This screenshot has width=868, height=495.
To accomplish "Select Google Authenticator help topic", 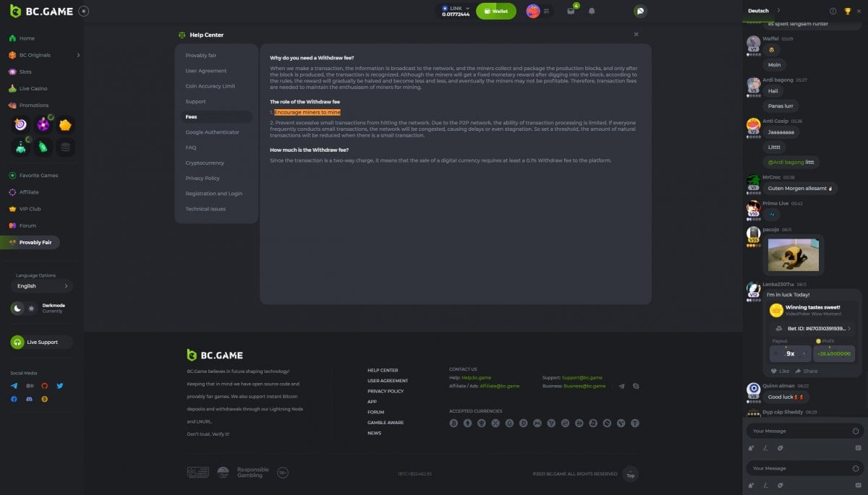I will (212, 132).
